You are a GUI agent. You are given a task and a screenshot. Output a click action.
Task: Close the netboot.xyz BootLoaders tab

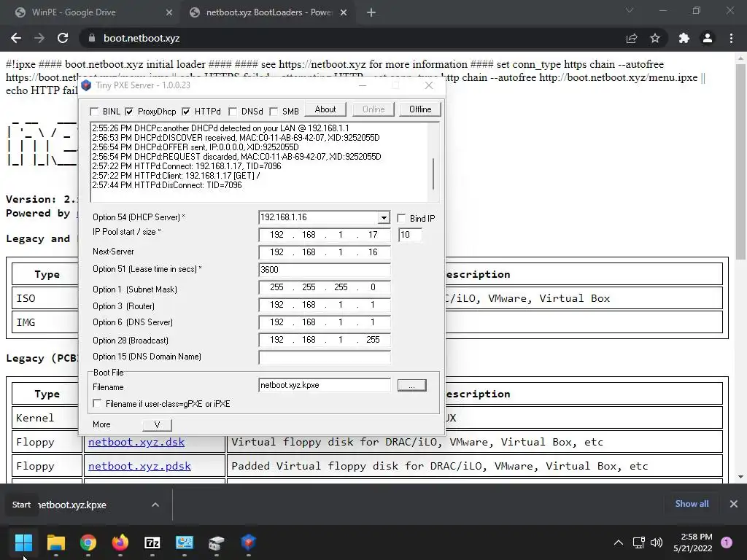point(344,12)
